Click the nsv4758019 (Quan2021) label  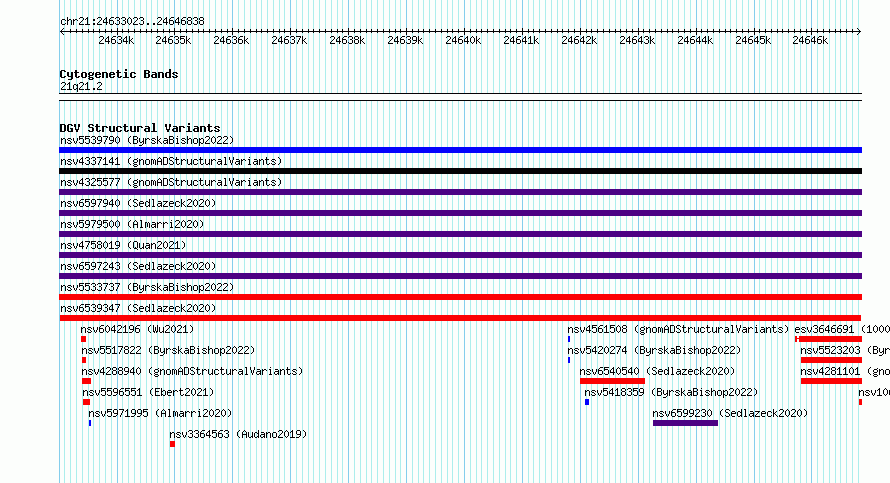[x=123, y=245]
